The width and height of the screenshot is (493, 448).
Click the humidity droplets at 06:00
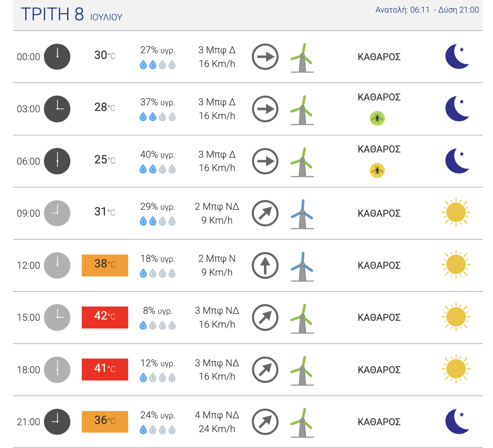(157, 169)
